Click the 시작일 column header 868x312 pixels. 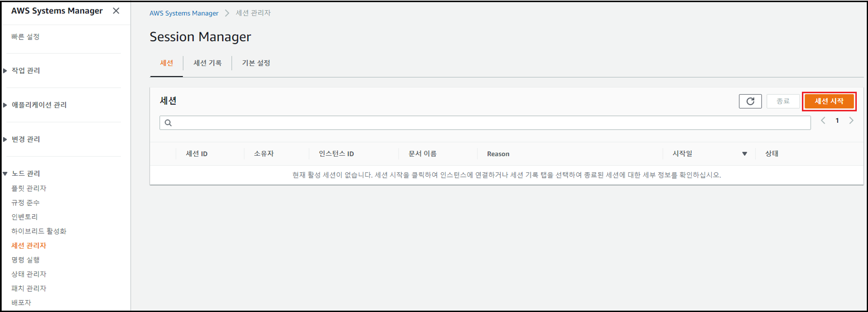coord(683,154)
